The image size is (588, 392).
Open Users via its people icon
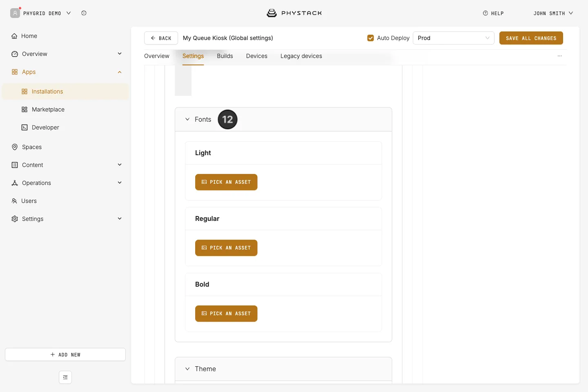14,201
